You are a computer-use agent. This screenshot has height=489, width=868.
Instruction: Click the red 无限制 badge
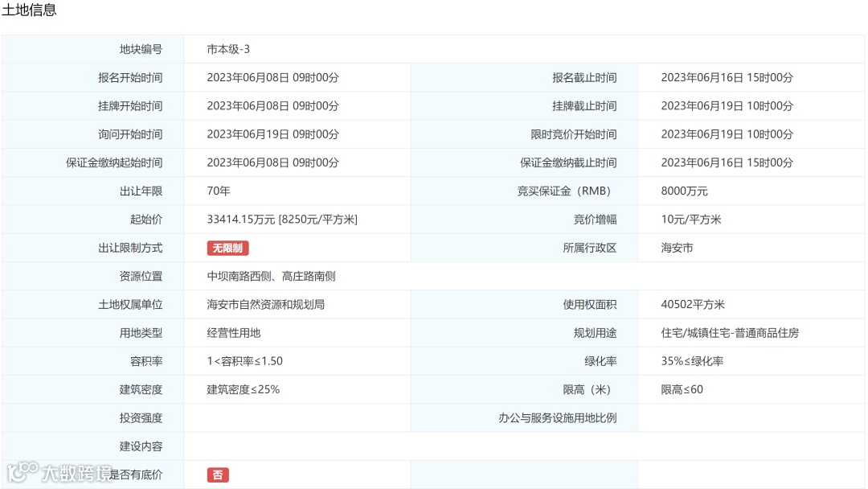(228, 248)
